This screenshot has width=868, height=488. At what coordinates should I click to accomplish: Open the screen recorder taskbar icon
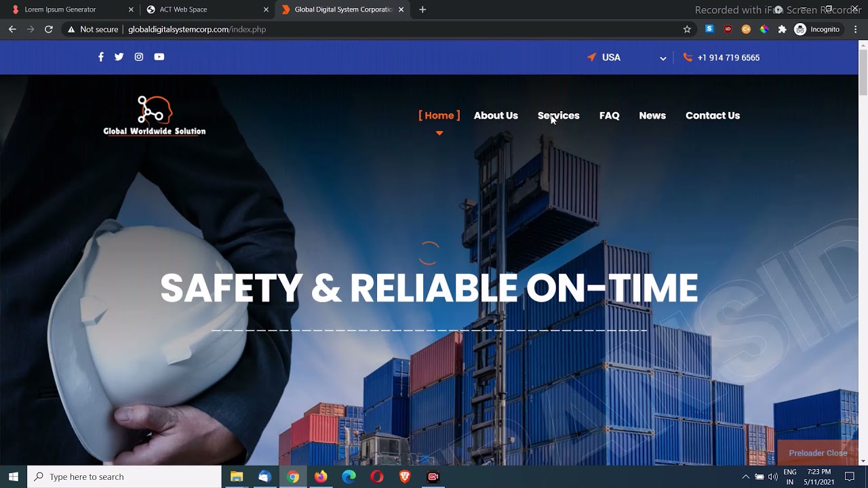click(433, 476)
